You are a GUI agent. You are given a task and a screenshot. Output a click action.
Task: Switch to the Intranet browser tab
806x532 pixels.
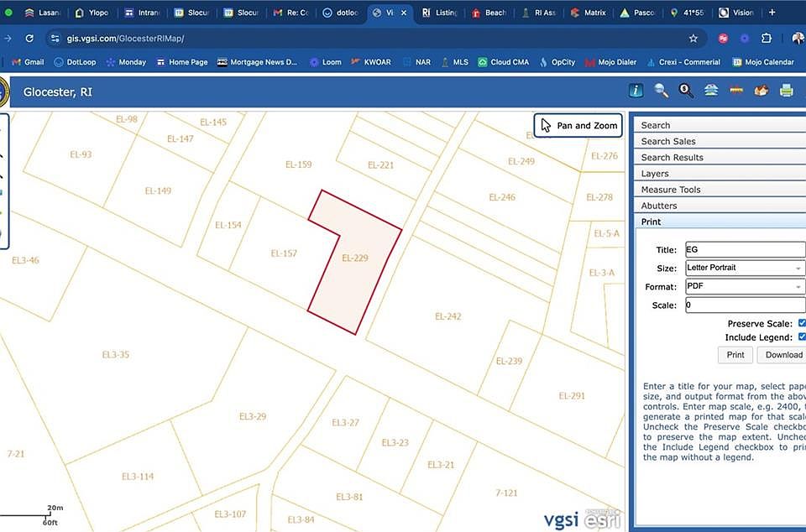(x=142, y=13)
